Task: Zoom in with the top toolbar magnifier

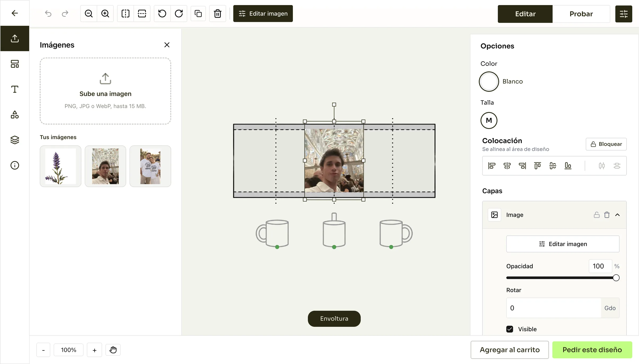Action: pyautogui.click(x=105, y=13)
